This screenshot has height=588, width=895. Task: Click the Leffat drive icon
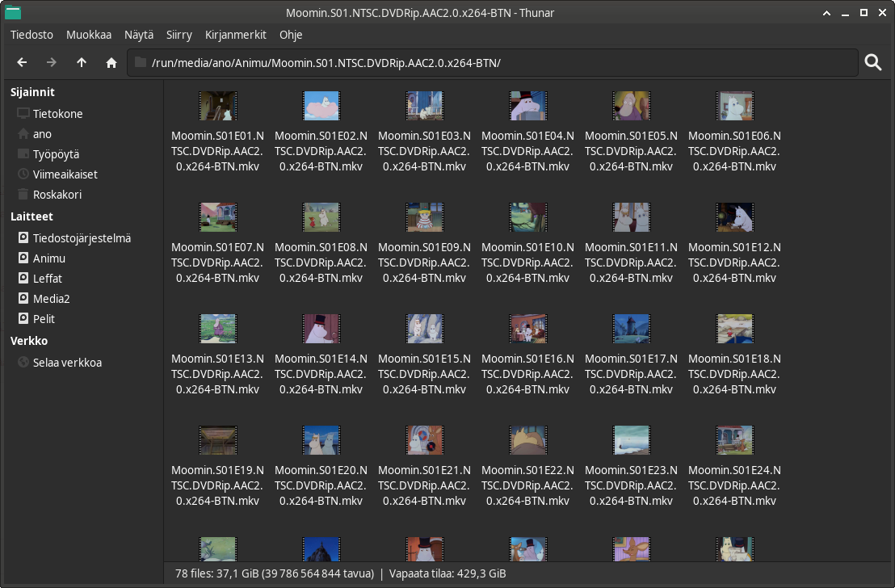[23, 278]
